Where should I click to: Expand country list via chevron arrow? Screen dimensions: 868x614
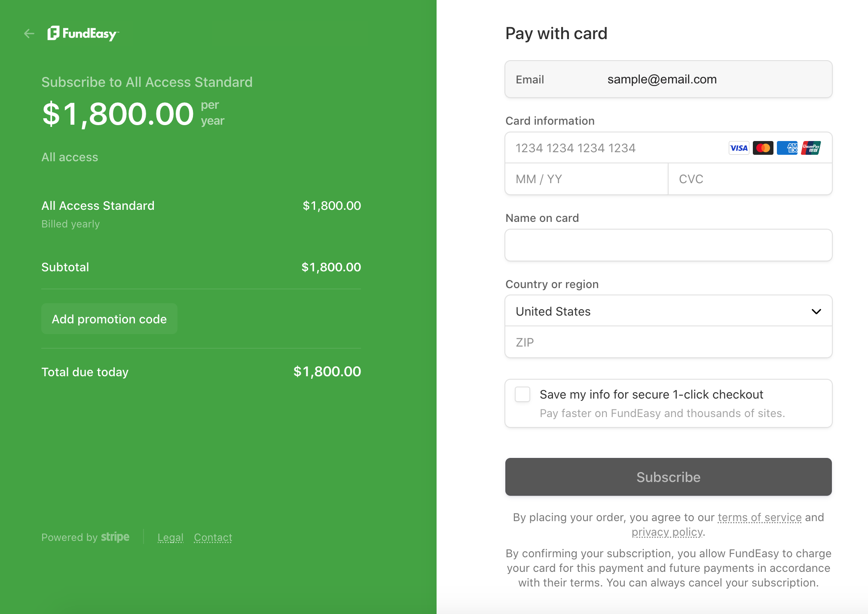(816, 311)
